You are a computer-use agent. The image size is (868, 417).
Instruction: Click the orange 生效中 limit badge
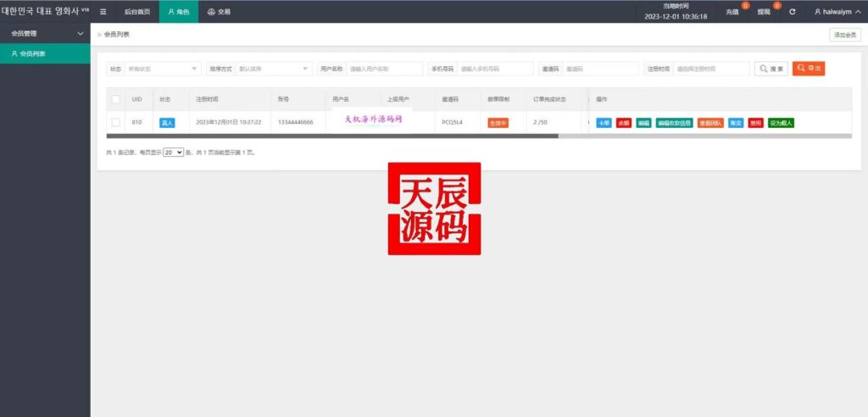498,123
